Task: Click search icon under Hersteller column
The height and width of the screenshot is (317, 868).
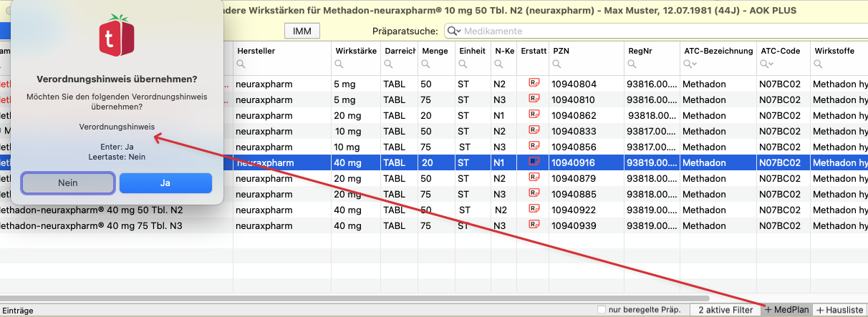Action: click(241, 64)
